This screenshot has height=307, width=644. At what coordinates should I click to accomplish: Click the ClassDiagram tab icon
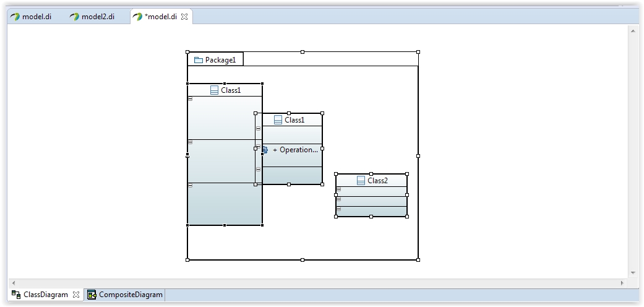[16, 294]
